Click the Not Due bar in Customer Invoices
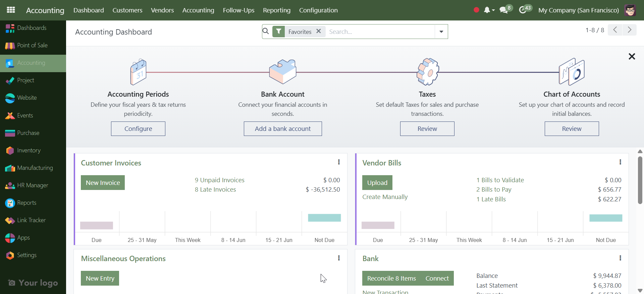The height and width of the screenshot is (294, 644). pyautogui.click(x=324, y=218)
